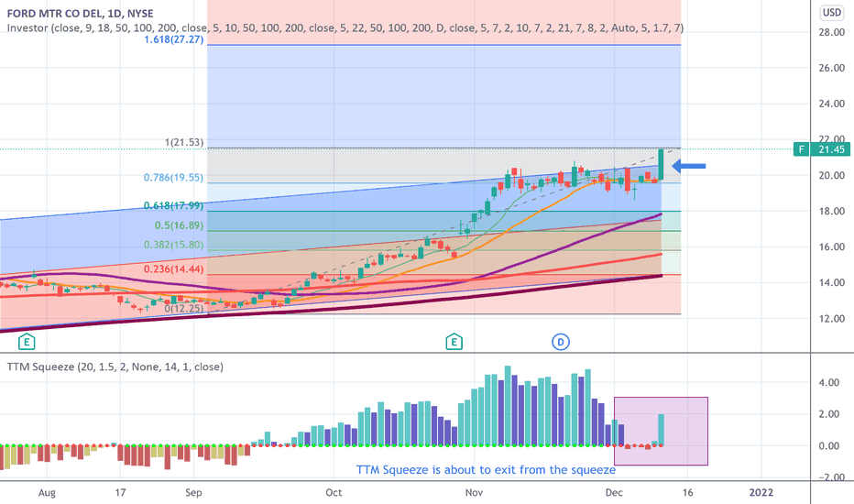The height and width of the screenshot is (504, 854).
Task: Click the 12.00 price scale label
Action: click(x=832, y=319)
